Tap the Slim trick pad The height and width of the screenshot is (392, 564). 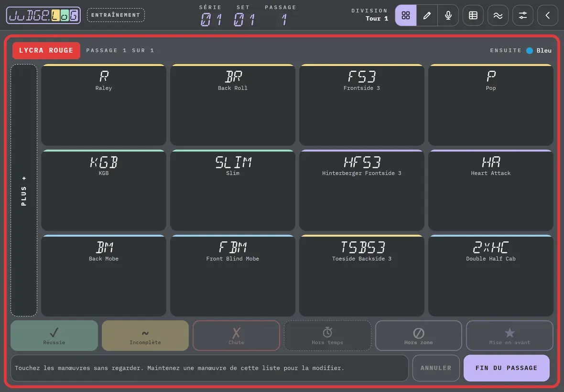(233, 190)
